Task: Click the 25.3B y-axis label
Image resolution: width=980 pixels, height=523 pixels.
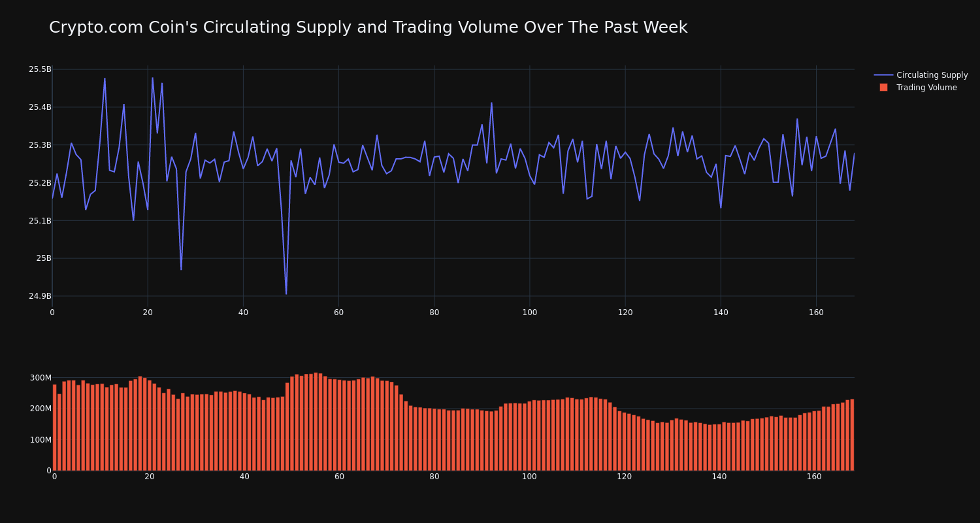Action: click(40, 145)
